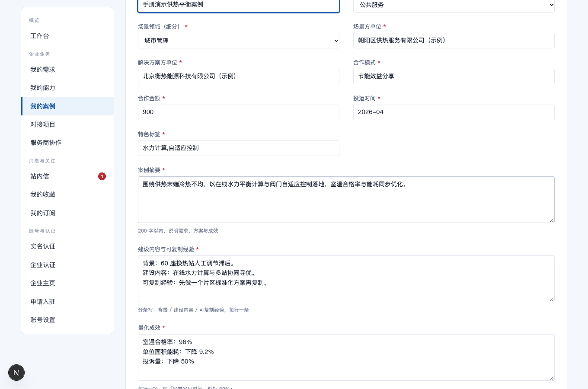Click hint text 200 字以内，说明需求、方案与成效
Viewport: 588px width, 389px height.
tap(178, 231)
